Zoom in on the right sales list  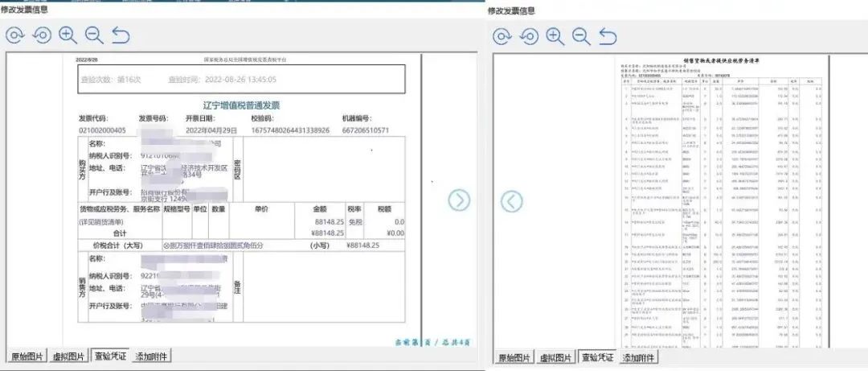pyautogui.click(x=555, y=36)
